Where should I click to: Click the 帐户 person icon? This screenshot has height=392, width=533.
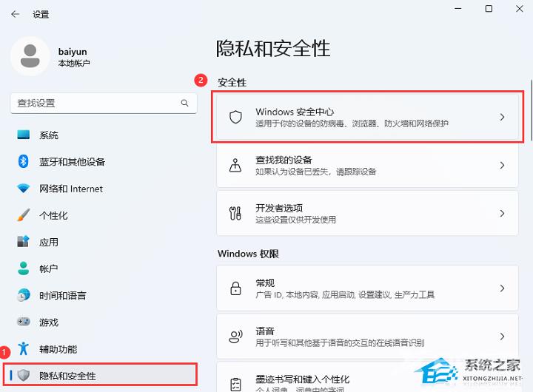[24, 268]
